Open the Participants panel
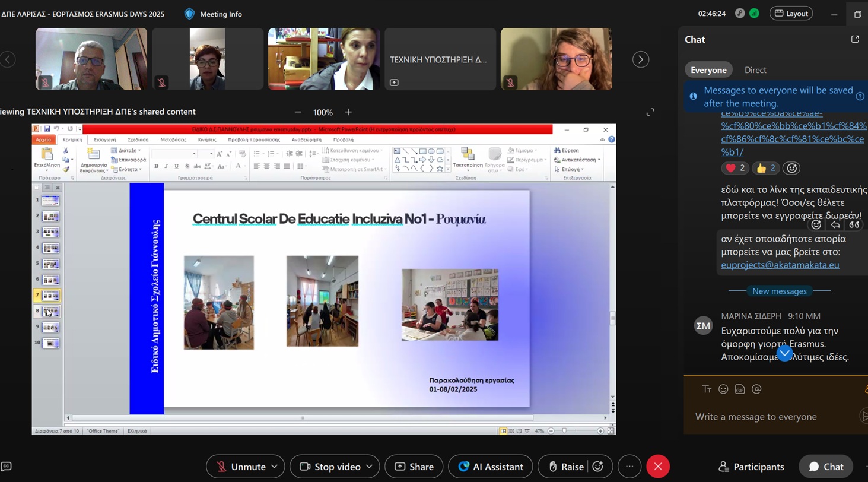Viewport: 868px width, 482px height. [x=752, y=467]
